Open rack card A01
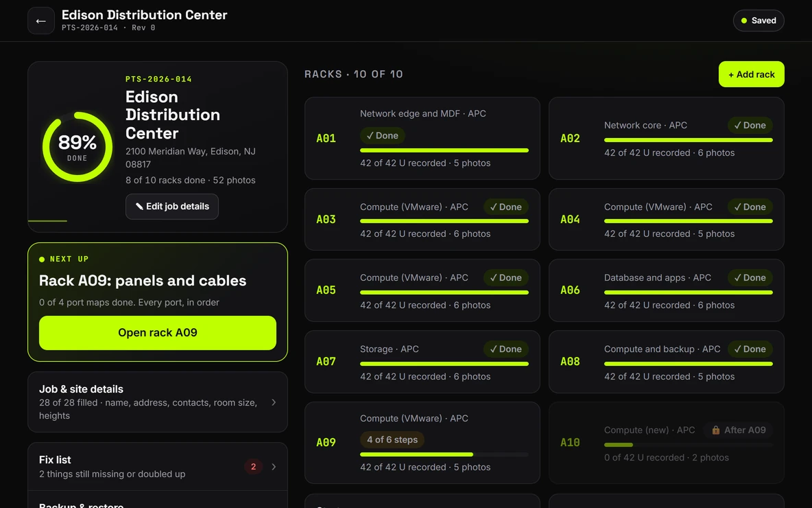Viewport: 812px width, 508px height. (x=422, y=139)
